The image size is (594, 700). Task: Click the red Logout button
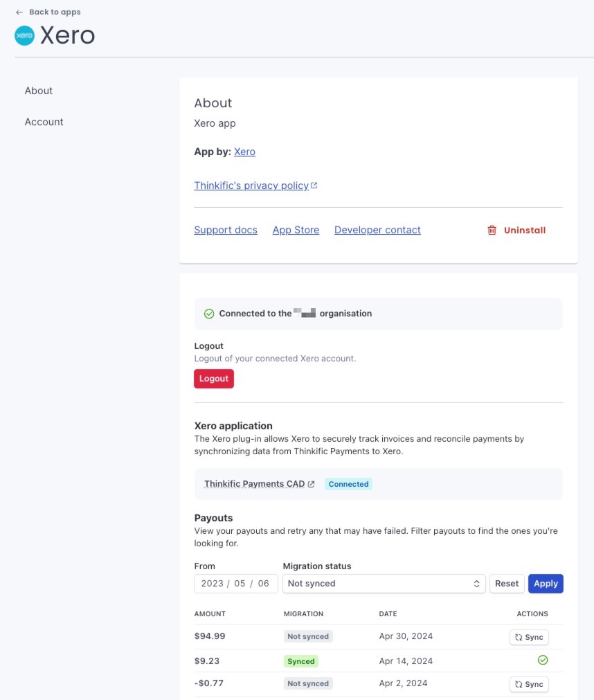click(214, 379)
